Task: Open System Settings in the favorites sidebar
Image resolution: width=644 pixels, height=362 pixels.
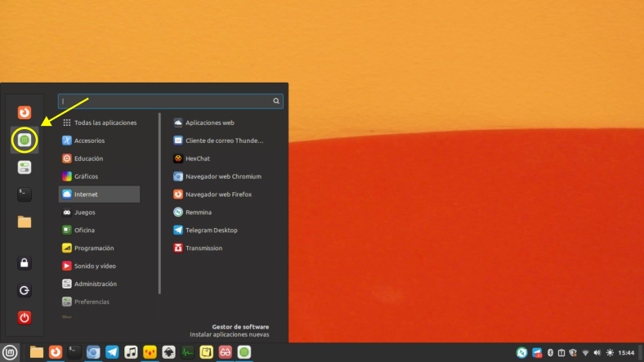Action: coord(25,168)
